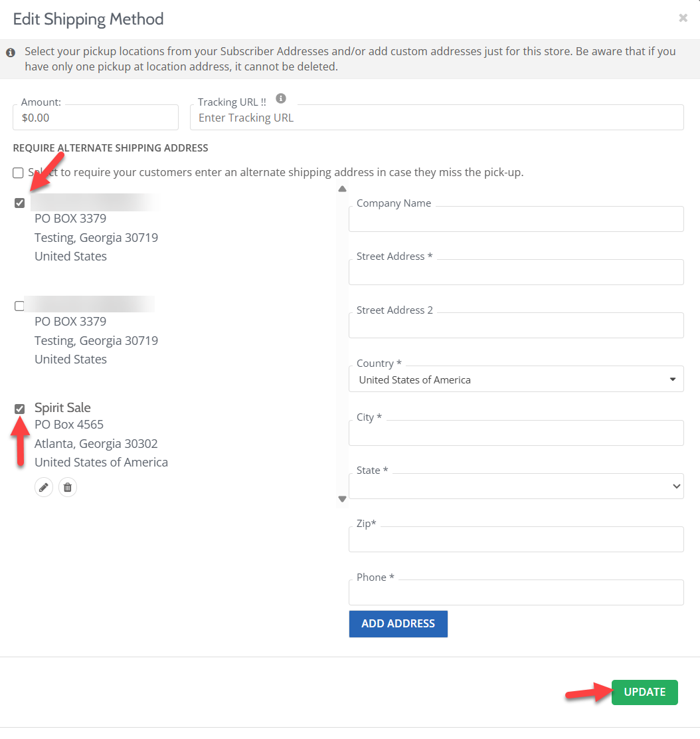Click the green Update button
Image resolution: width=700 pixels, height=739 pixels.
pyautogui.click(x=644, y=692)
